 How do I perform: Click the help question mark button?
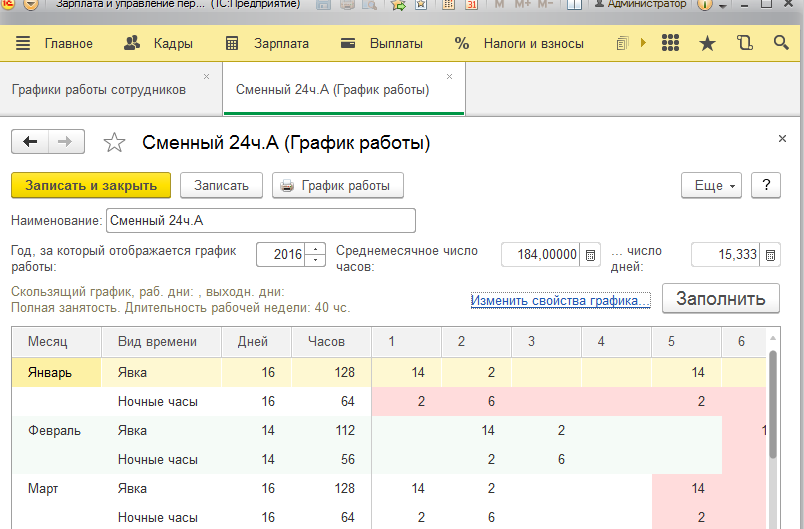pos(766,186)
